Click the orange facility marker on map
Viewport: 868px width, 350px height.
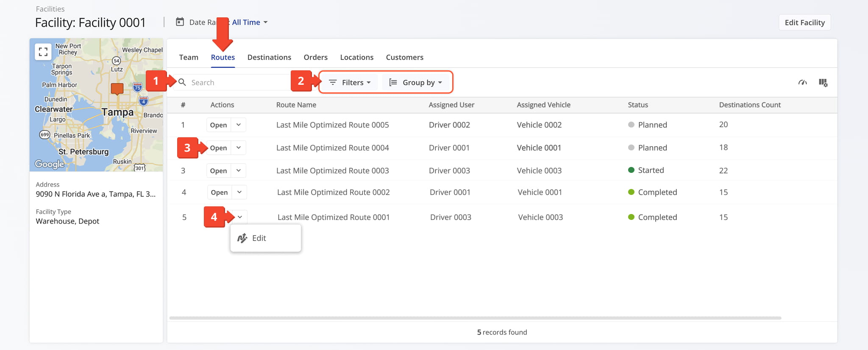point(117,89)
